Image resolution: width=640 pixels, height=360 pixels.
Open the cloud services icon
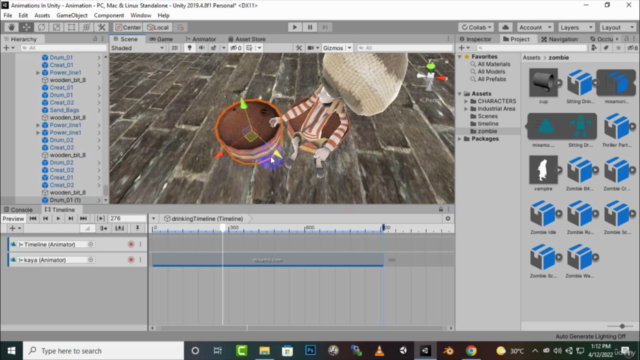[x=505, y=27]
